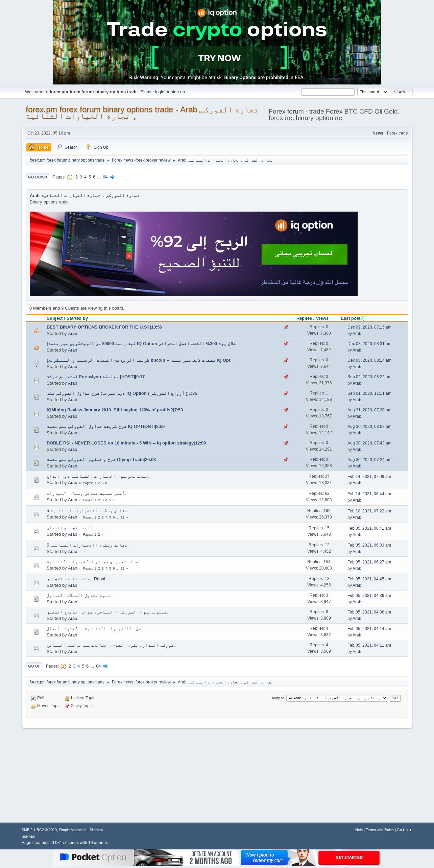The image size is (434, 868).
Task: Click the forex.pm forum title heading link
Action: click(142, 113)
